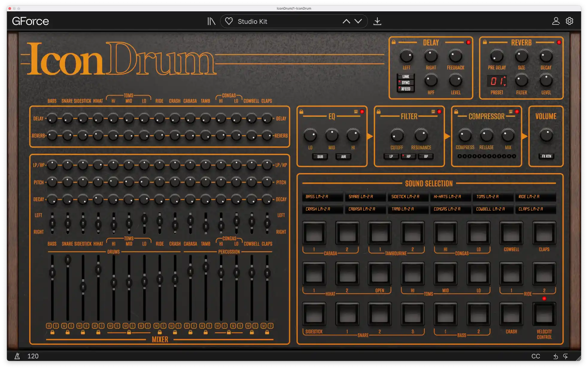Enable the SYNC switch in Delay
The height and width of the screenshot is (369, 588).
[405, 83]
